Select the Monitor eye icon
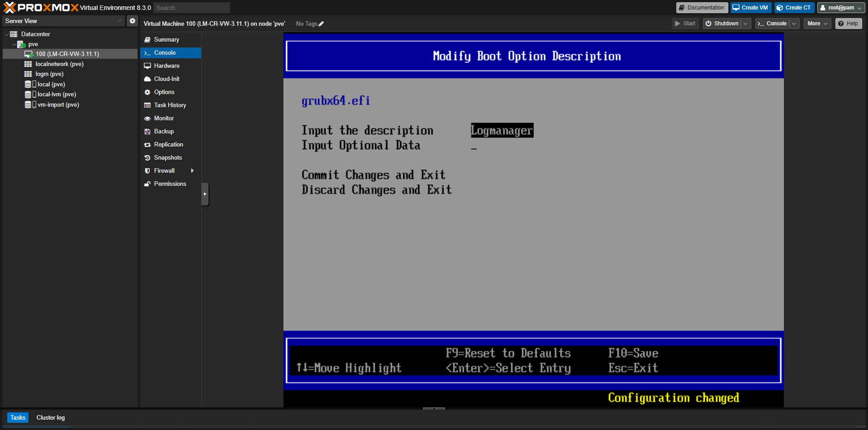This screenshot has width=868, height=430. pyautogui.click(x=147, y=118)
